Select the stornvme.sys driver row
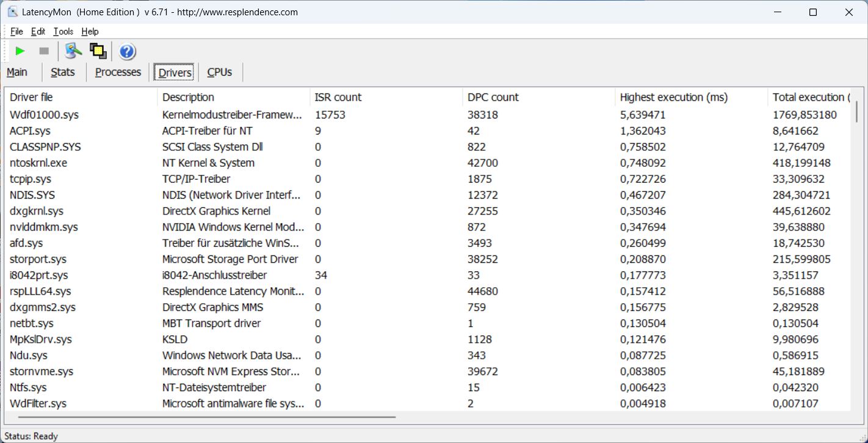Image resolution: width=868 pixels, height=443 pixels. (427, 372)
